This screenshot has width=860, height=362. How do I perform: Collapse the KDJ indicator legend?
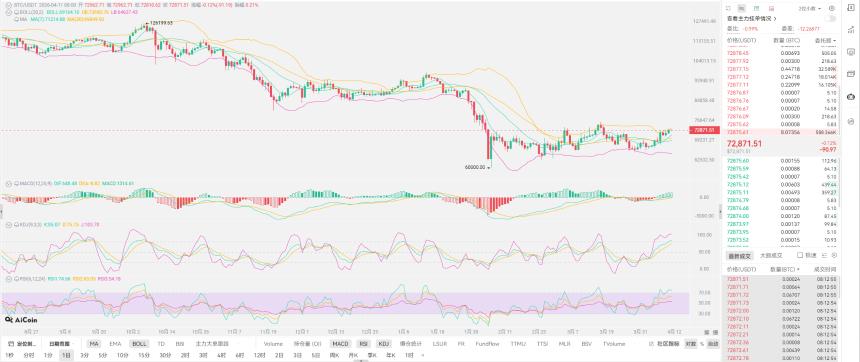9,224
